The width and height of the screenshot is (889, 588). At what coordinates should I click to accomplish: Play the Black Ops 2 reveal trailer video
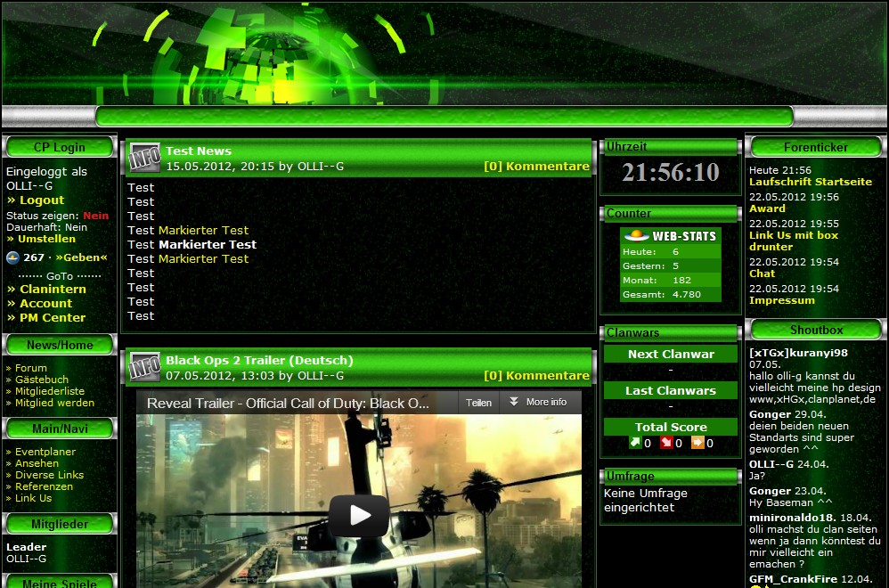point(358,516)
